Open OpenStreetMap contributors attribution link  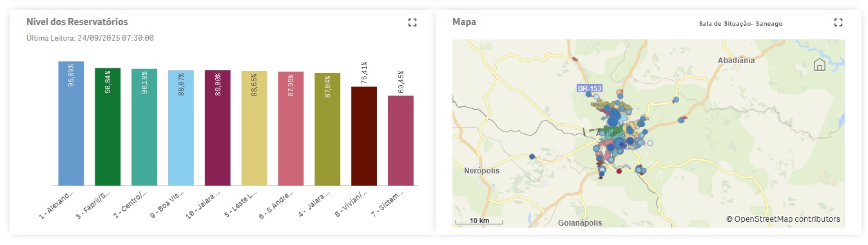coord(784,219)
